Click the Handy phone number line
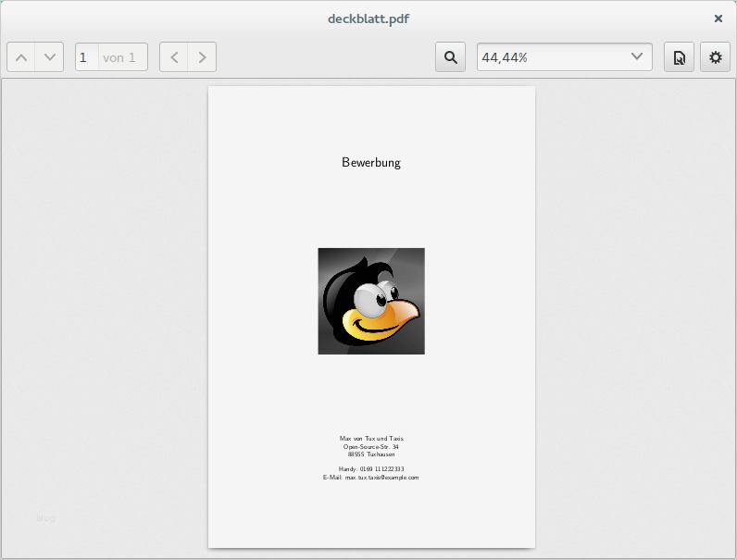This screenshot has height=560, width=737. pos(371,469)
